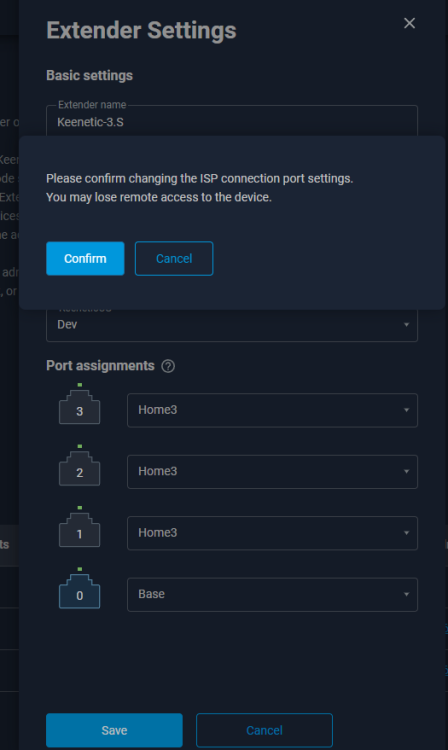
Task: Select the highlighted port 0 jack icon
Action: 79,591
